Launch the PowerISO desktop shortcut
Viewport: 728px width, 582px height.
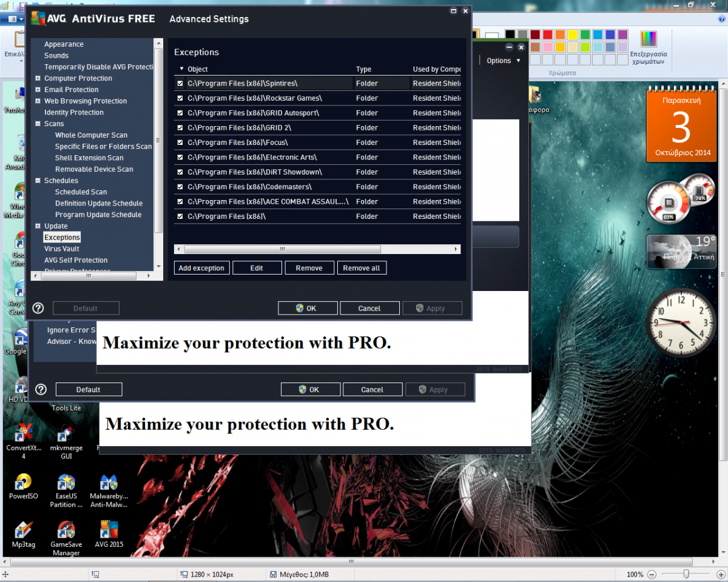coord(23,486)
